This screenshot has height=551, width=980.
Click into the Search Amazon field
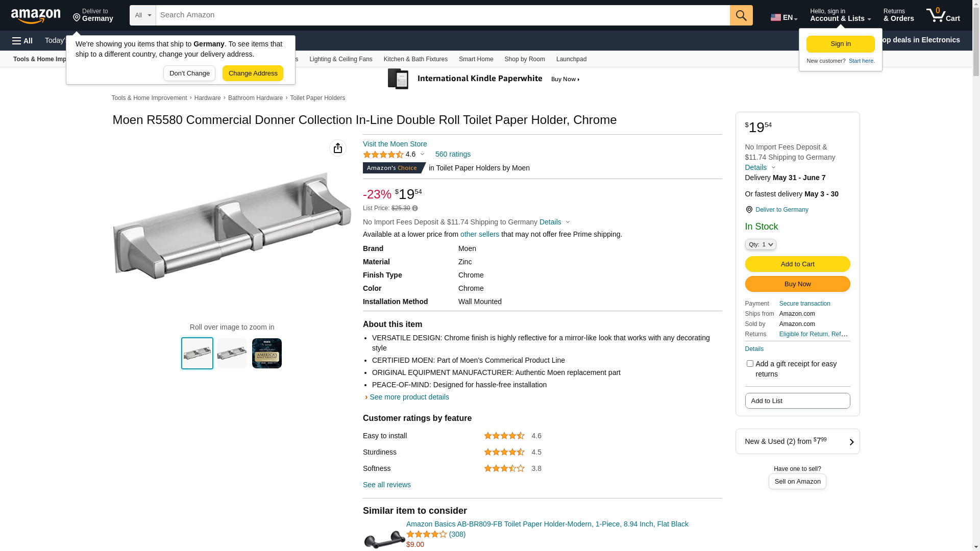coord(442,15)
